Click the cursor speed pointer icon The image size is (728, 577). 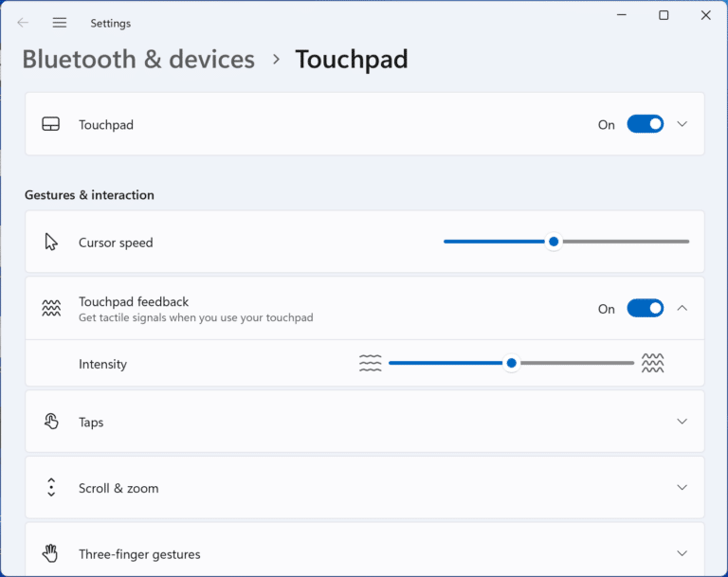click(51, 243)
